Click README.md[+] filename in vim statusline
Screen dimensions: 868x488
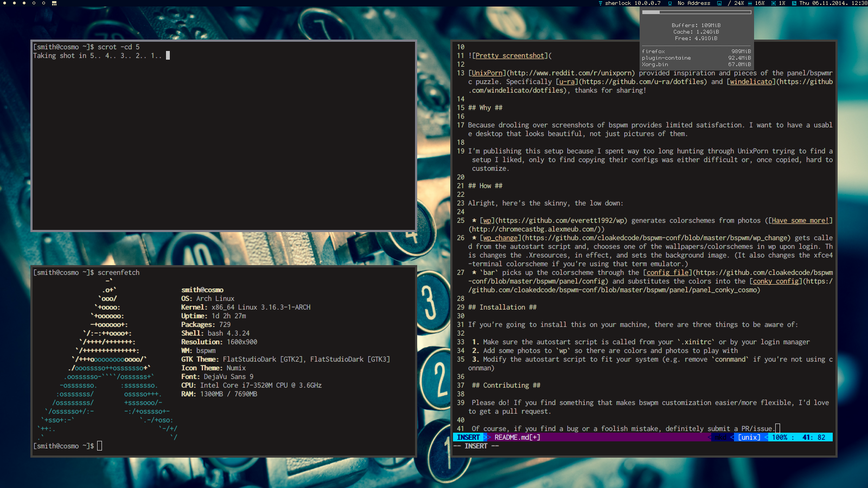517,438
